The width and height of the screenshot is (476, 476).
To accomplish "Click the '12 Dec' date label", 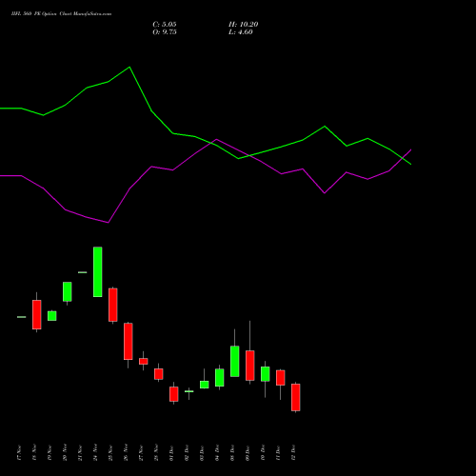I will click(293, 452).
